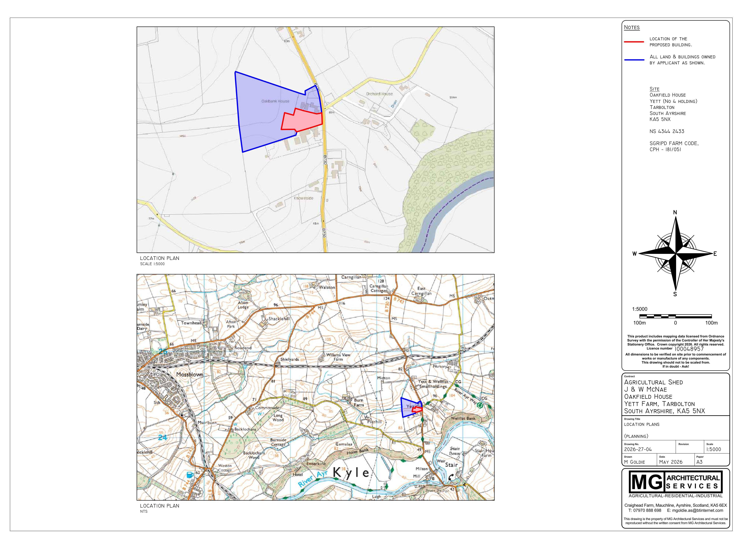Click 'Location of the proposed building.' legend text
The width and height of the screenshot is (756, 535).
(x=671, y=42)
